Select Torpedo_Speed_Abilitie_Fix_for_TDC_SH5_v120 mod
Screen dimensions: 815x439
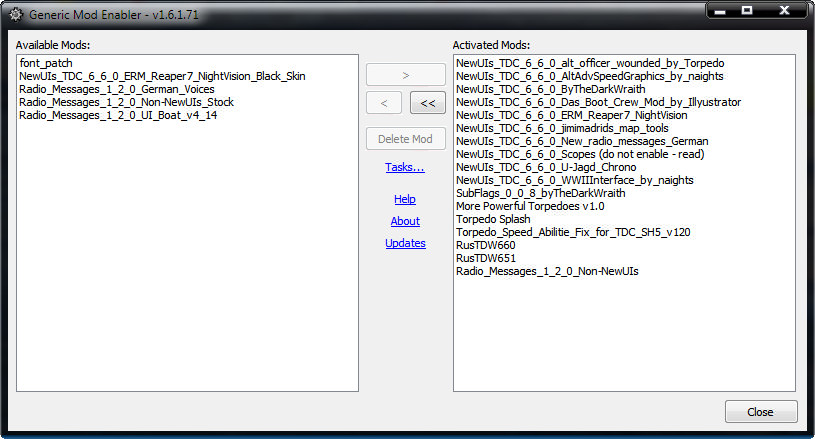pos(573,232)
